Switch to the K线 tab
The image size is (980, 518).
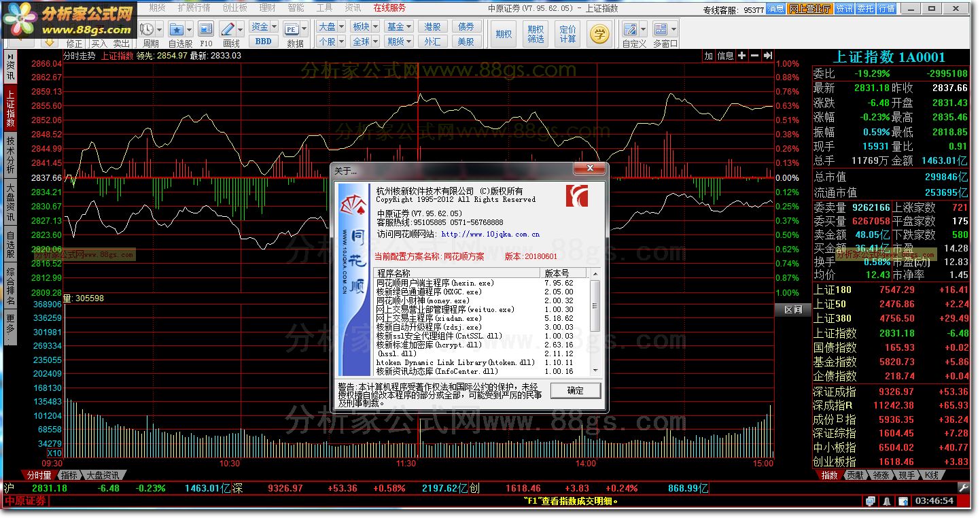click(932, 475)
